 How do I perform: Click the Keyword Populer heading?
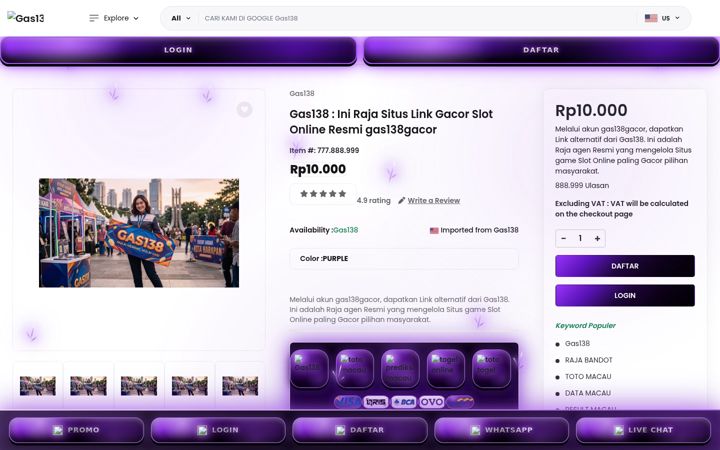tap(585, 326)
